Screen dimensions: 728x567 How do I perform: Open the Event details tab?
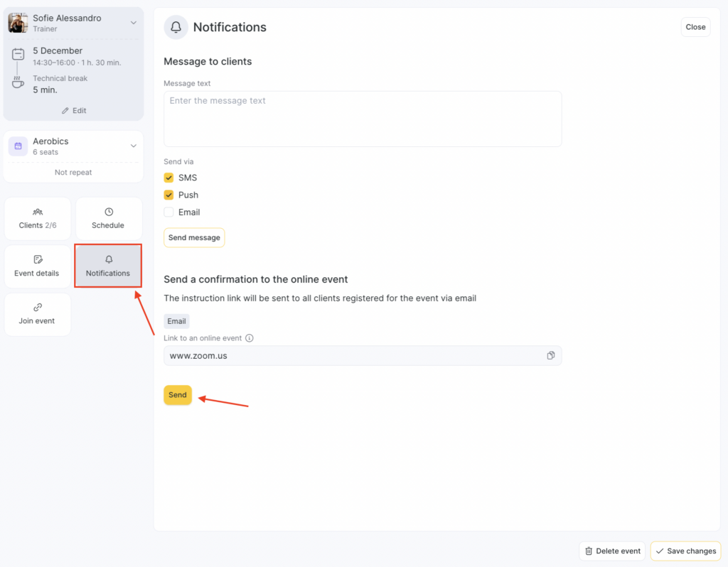point(38,266)
